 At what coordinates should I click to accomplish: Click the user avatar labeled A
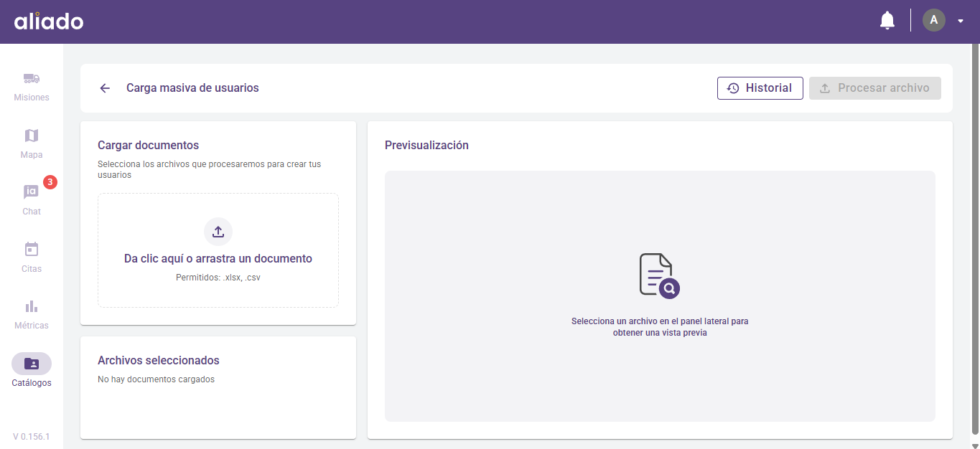pos(933,20)
